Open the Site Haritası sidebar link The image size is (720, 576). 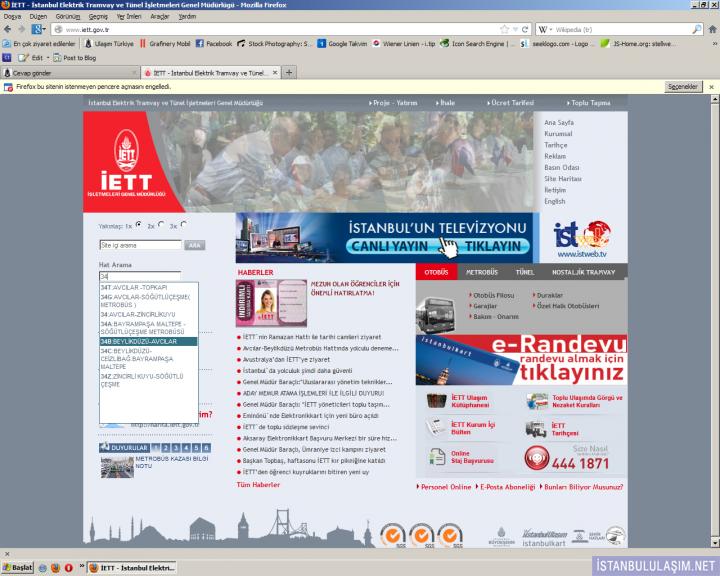click(563, 179)
